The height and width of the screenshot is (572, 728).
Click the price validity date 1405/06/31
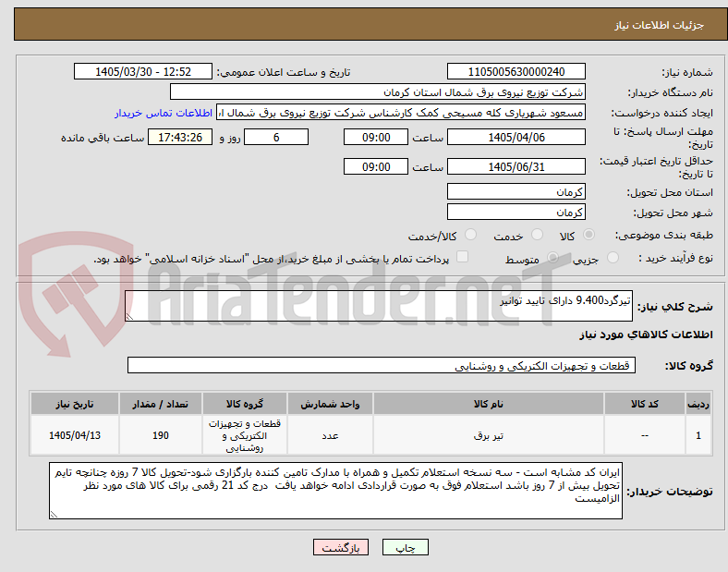click(x=516, y=166)
